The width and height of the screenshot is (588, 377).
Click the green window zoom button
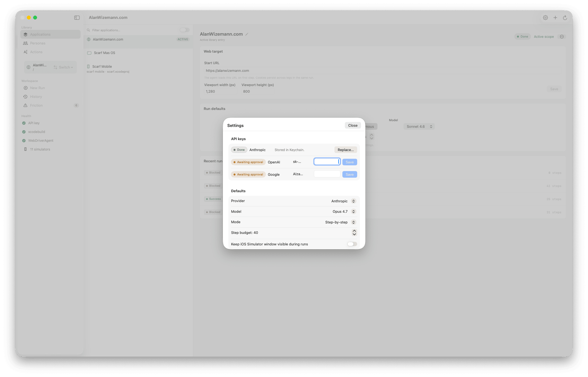[35, 18]
